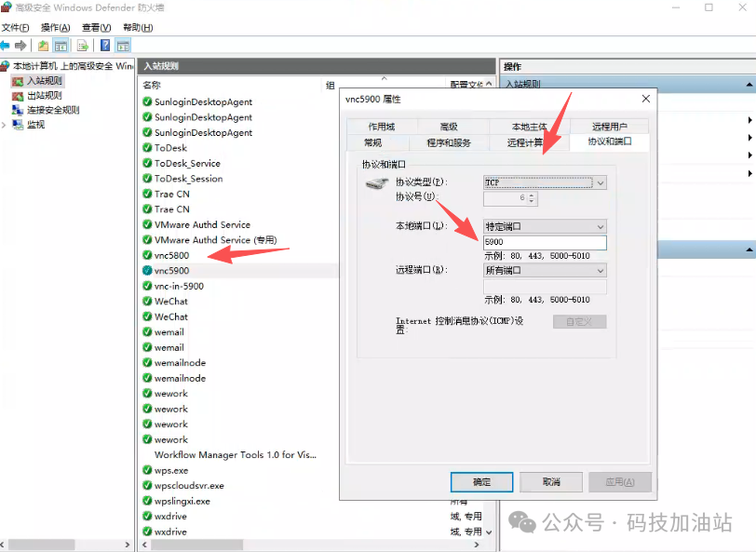
Task: Click the 取消 button
Action: 551,481
